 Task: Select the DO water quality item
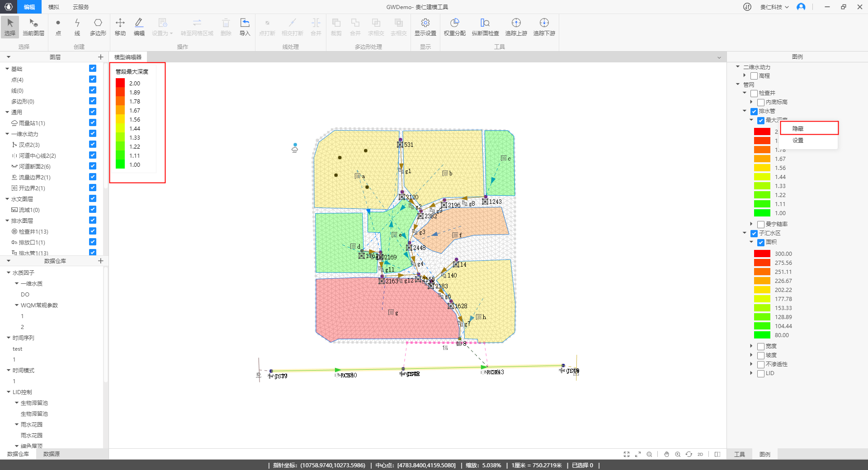(x=25, y=294)
